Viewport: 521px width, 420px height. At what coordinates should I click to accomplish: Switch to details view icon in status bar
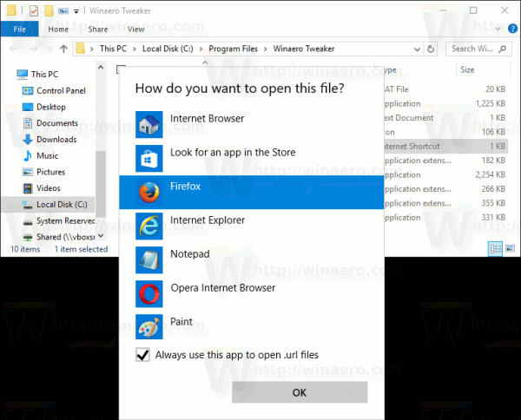(495, 249)
